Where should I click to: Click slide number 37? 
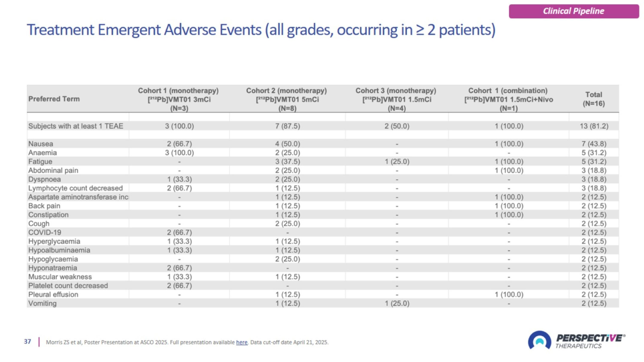tap(27, 342)
